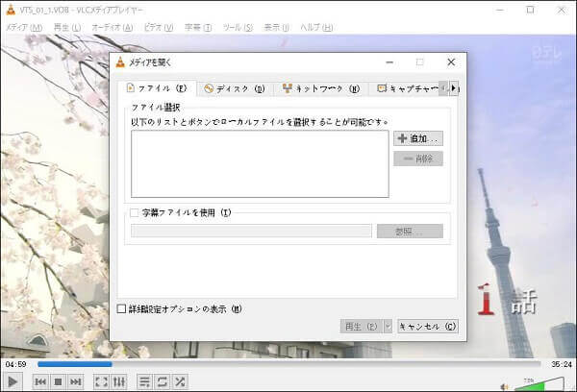Toggle the loop/repeat mode

[x=163, y=381]
